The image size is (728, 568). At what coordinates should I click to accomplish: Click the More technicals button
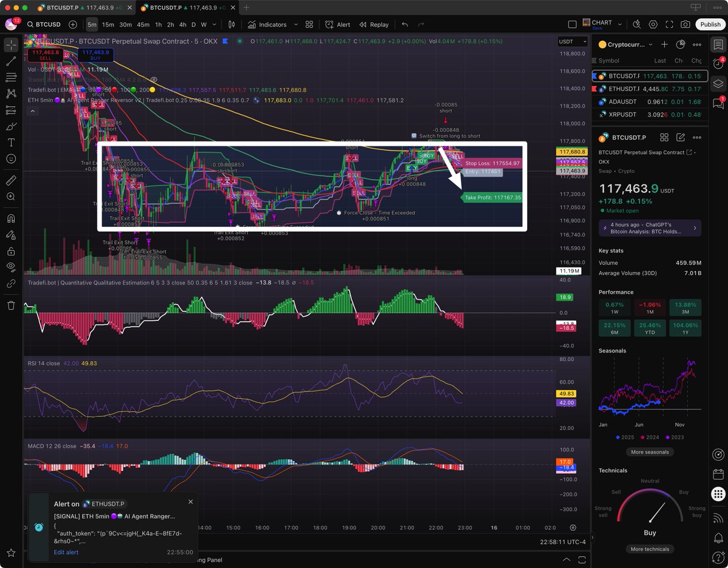tap(650, 549)
